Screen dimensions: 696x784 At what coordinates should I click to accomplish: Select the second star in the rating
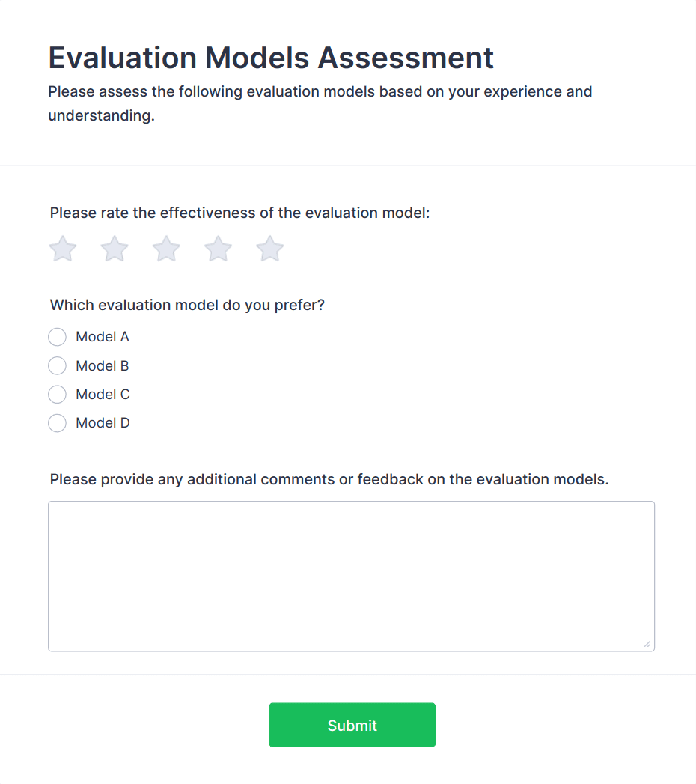114,248
